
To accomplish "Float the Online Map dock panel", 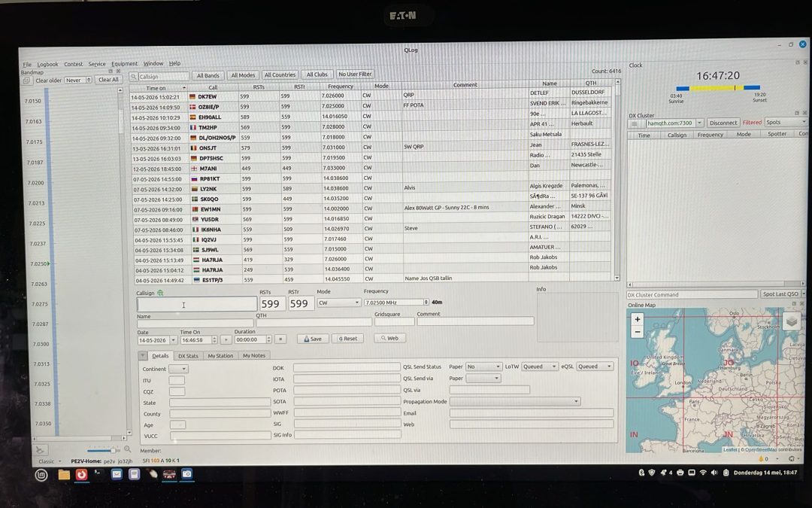I will pyautogui.click(x=794, y=303).
